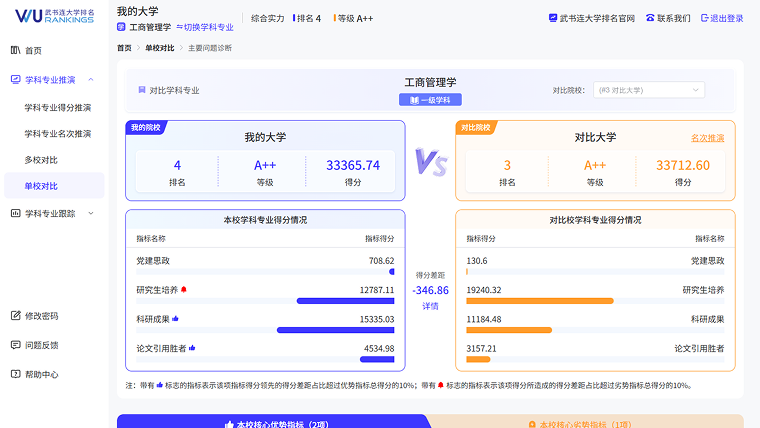
Task: Expand the 学科专业跟踪 menu chevron
Action: (91, 213)
